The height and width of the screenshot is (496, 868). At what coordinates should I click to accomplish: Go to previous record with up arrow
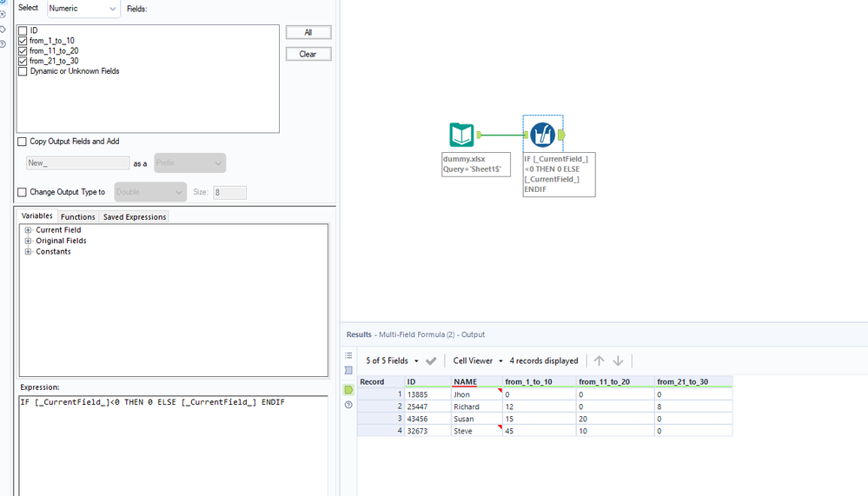coord(599,361)
